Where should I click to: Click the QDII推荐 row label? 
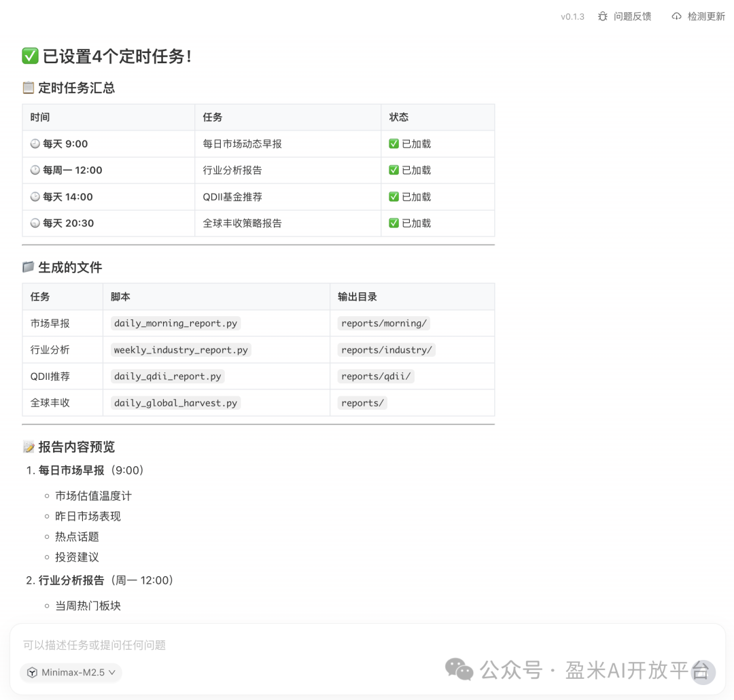click(50, 376)
